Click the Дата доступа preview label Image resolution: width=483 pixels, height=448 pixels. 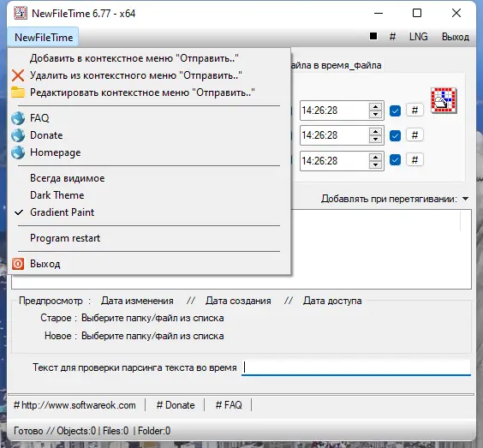[332, 301]
